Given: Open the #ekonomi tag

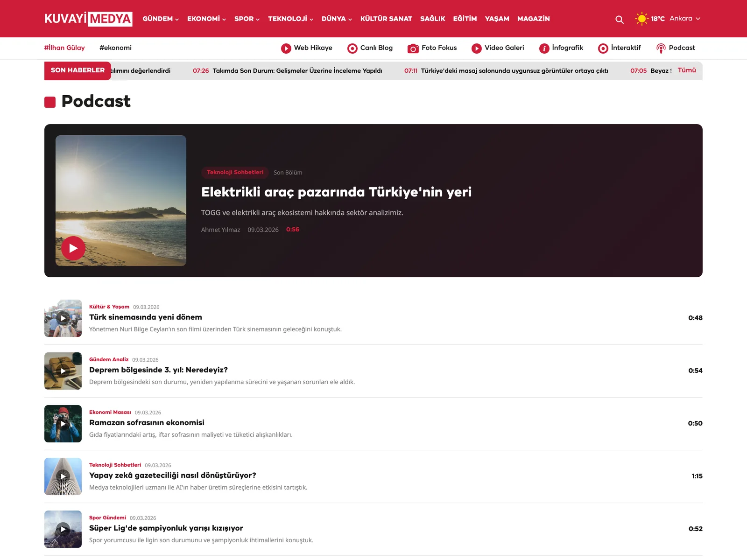Looking at the screenshot, I should coord(115,48).
